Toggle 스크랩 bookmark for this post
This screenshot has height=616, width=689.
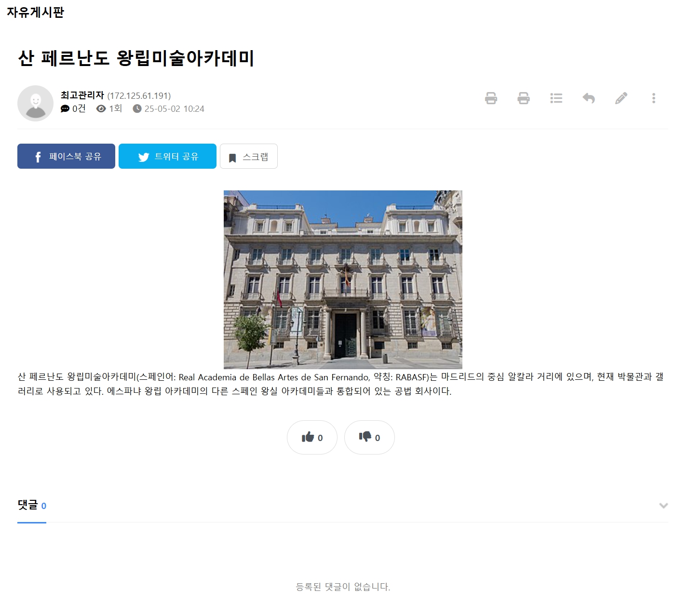pyautogui.click(x=248, y=156)
